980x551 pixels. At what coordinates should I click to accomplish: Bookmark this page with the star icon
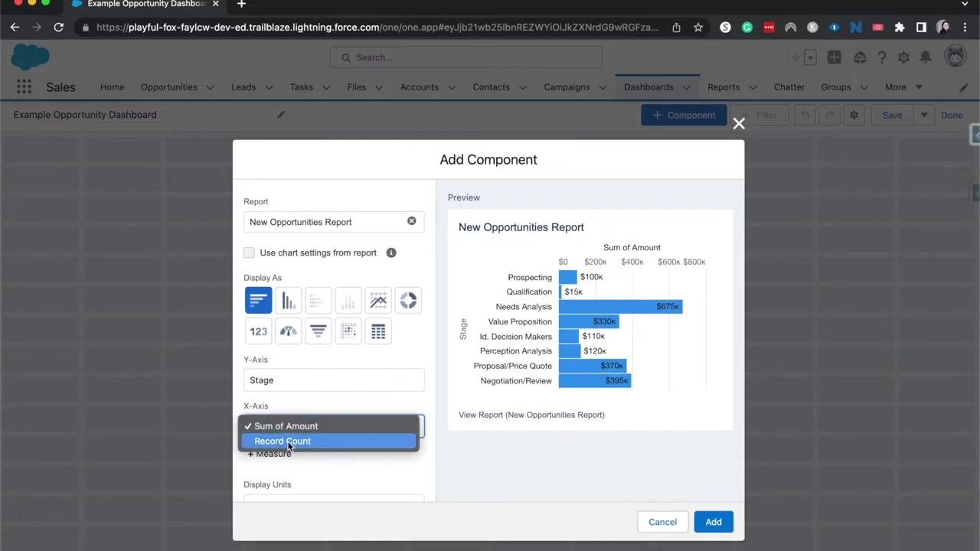[697, 28]
